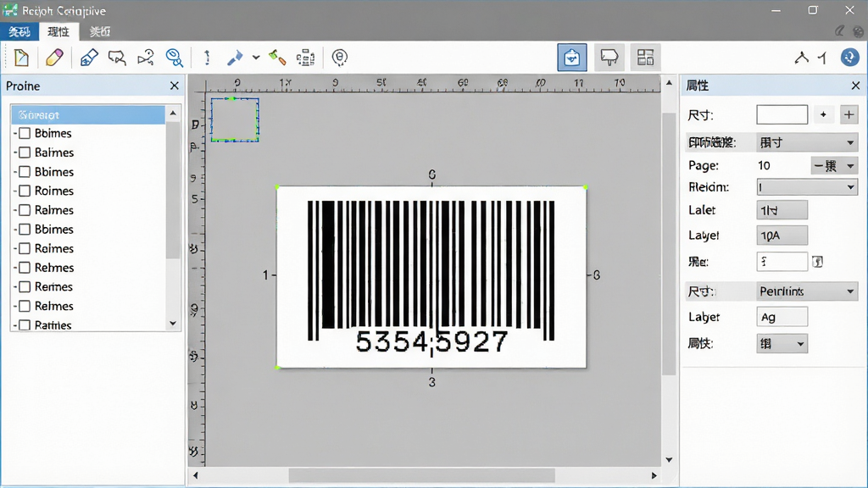Check the Balmes checkbox
The width and height of the screenshot is (868, 488).
pos(25,152)
